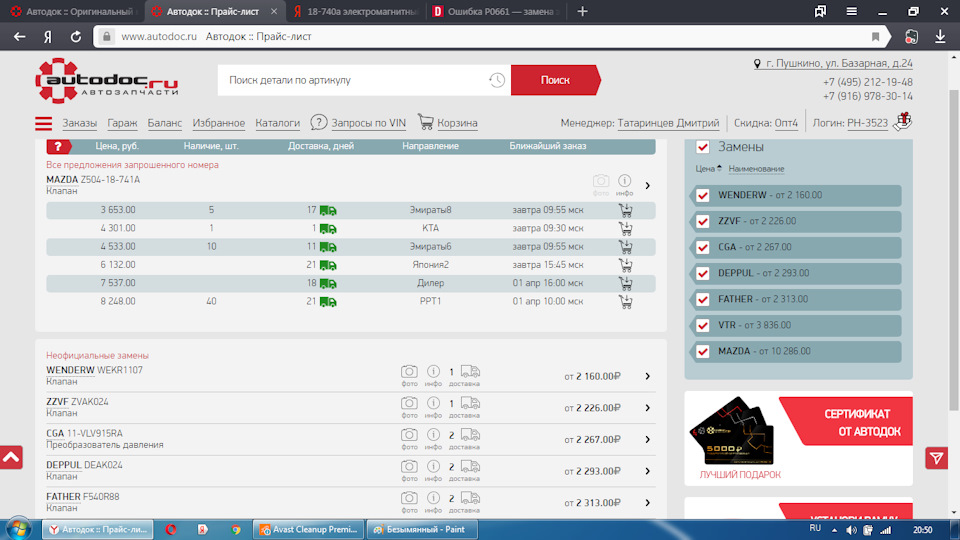Open Запросы по VIN link
The height and width of the screenshot is (540, 960).
pos(368,123)
